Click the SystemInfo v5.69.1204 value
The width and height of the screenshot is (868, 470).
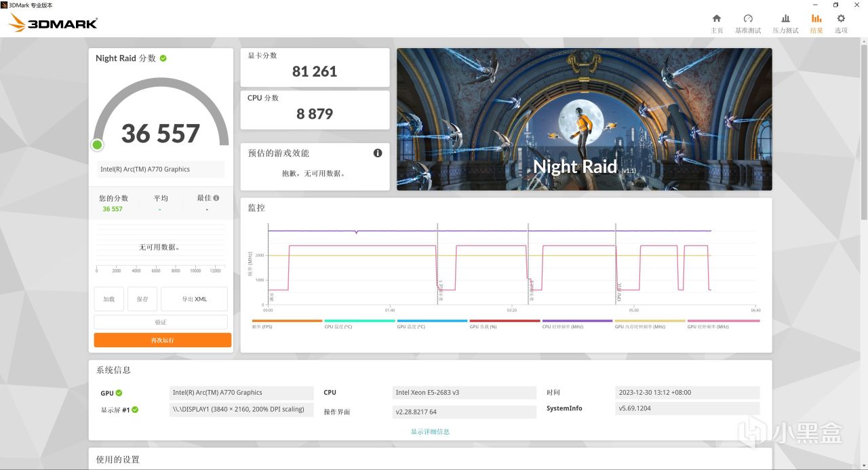[x=688, y=408]
